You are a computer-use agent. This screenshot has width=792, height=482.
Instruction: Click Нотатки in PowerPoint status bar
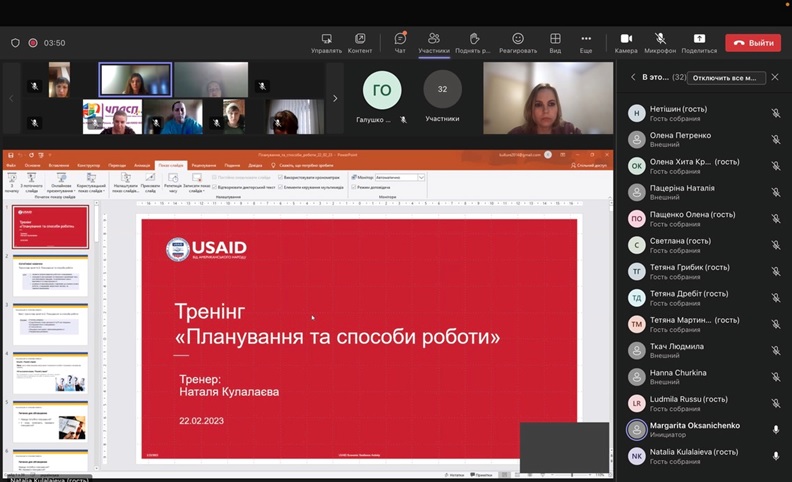454,475
